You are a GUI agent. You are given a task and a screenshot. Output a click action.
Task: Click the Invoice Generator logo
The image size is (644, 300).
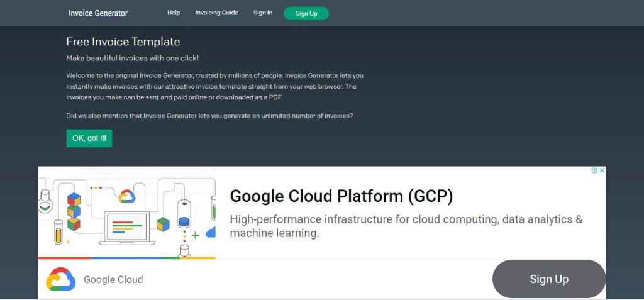pos(98,13)
